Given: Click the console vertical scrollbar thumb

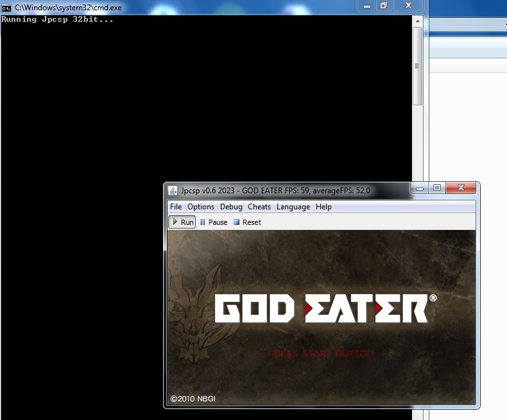Looking at the screenshot, I should tap(417, 66).
